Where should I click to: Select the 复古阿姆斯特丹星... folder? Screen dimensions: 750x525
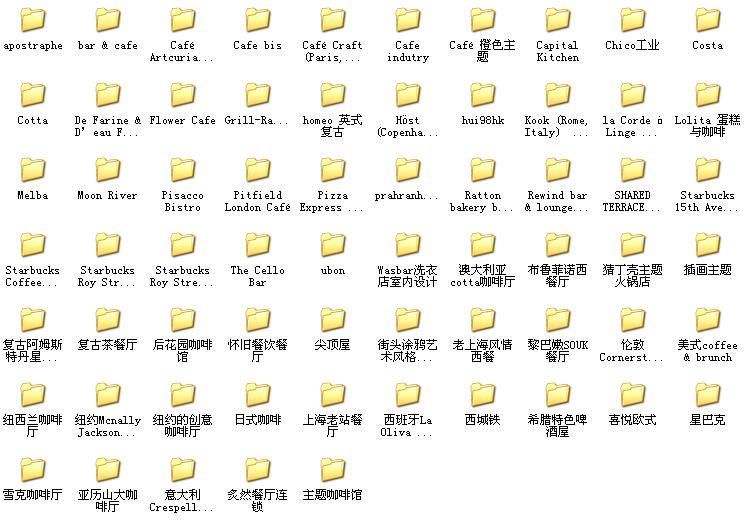[x=33, y=319]
